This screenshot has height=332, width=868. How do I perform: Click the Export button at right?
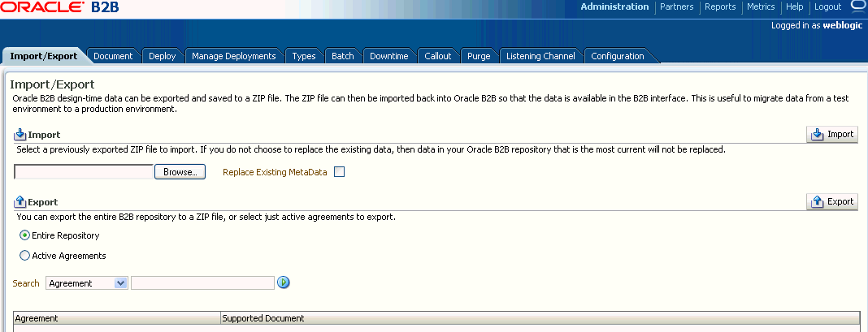click(x=832, y=201)
